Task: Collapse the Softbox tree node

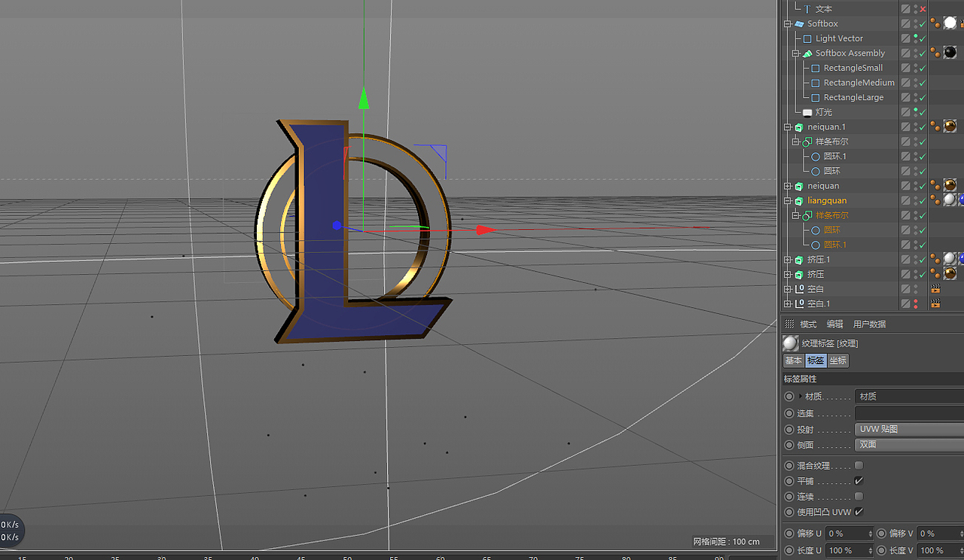Action: [788, 24]
